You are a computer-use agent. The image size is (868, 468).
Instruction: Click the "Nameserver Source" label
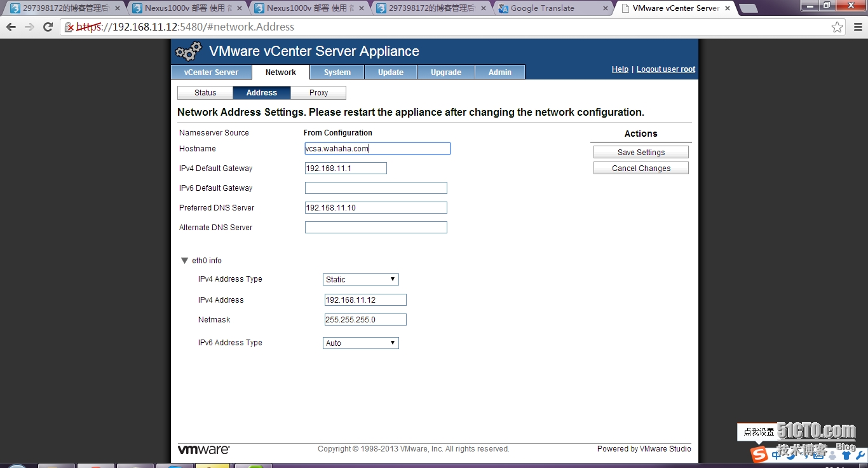coord(214,133)
